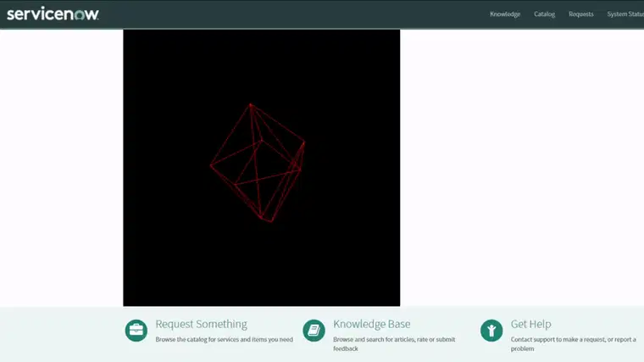This screenshot has height=362, width=644.
Task: Click the book Knowledge Base icon
Action: tap(314, 331)
